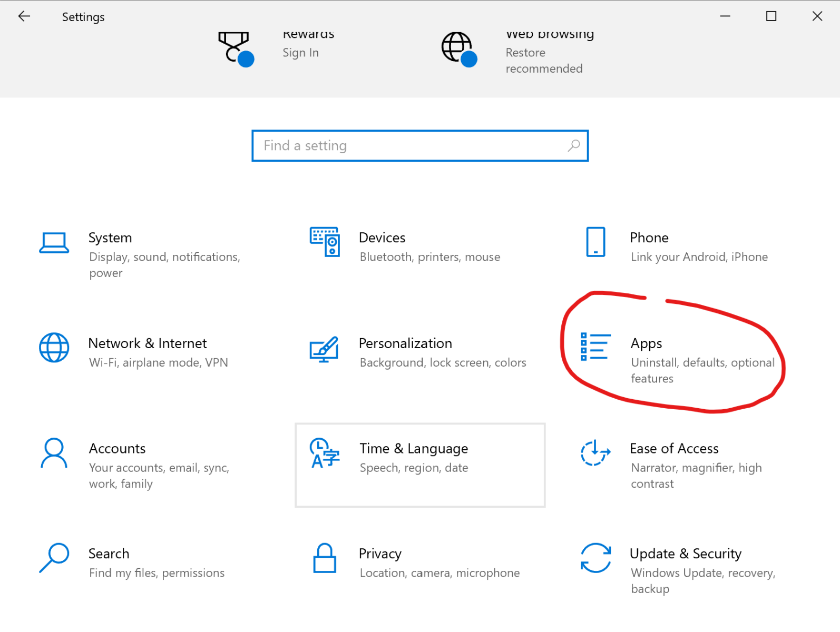Screen dimensions: 840x632
Task: Open the Update & Security sync icon
Action: click(595, 558)
